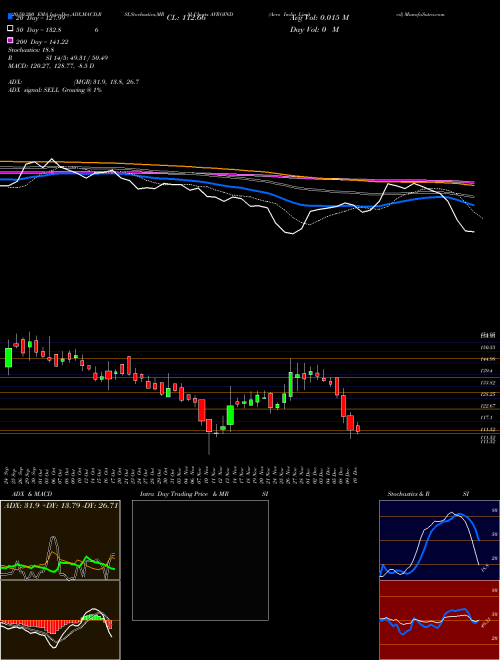Click the 144.95 price axis label
Image resolution: width=500 pixels, height=660 pixels.
coord(488,359)
